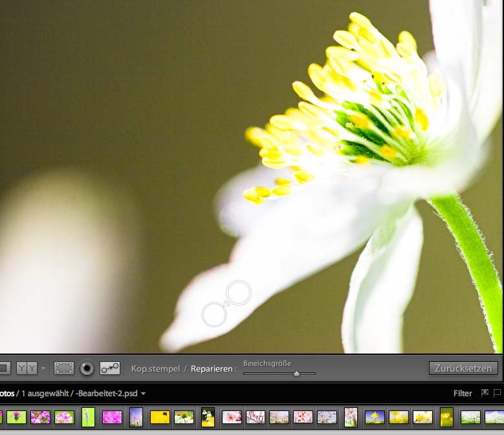
Task: Select the spot removal tool icon
Action: (110, 368)
